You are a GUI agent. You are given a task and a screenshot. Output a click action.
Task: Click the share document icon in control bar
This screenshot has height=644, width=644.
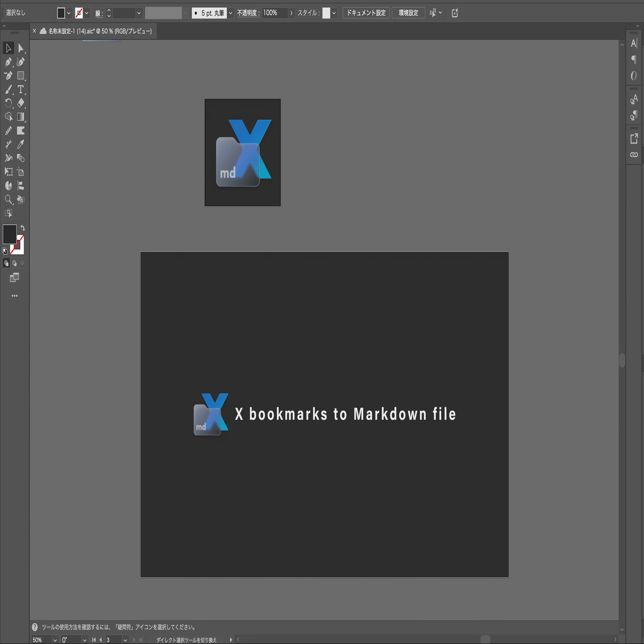pyautogui.click(x=455, y=13)
